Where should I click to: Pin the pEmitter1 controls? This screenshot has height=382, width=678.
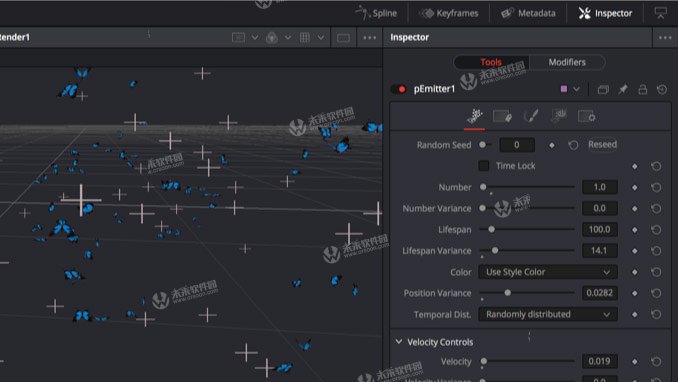coord(623,90)
